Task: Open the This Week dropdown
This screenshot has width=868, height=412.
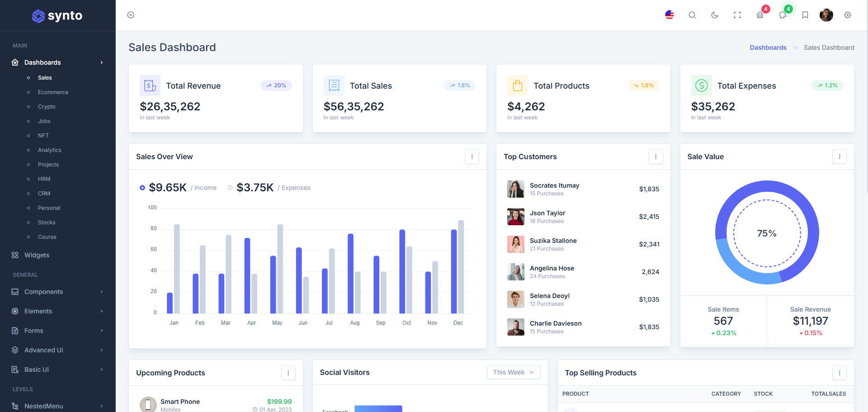Action: pos(514,372)
